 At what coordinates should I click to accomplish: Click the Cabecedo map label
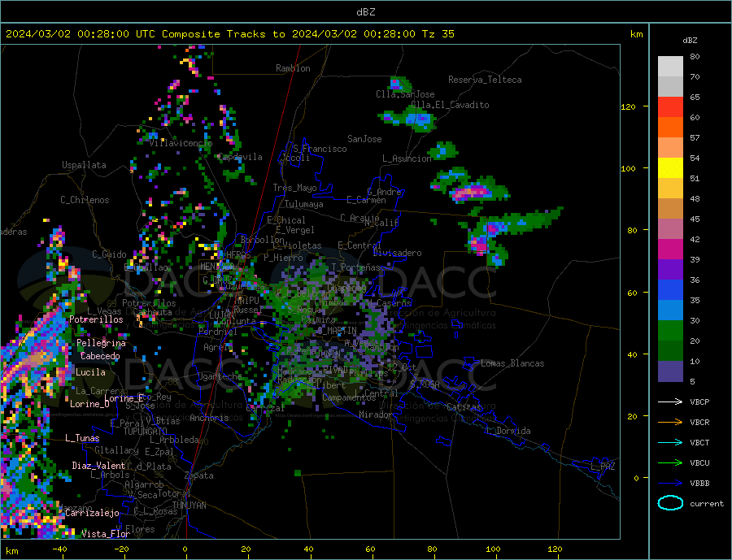pyautogui.click(x=100, y=356)
